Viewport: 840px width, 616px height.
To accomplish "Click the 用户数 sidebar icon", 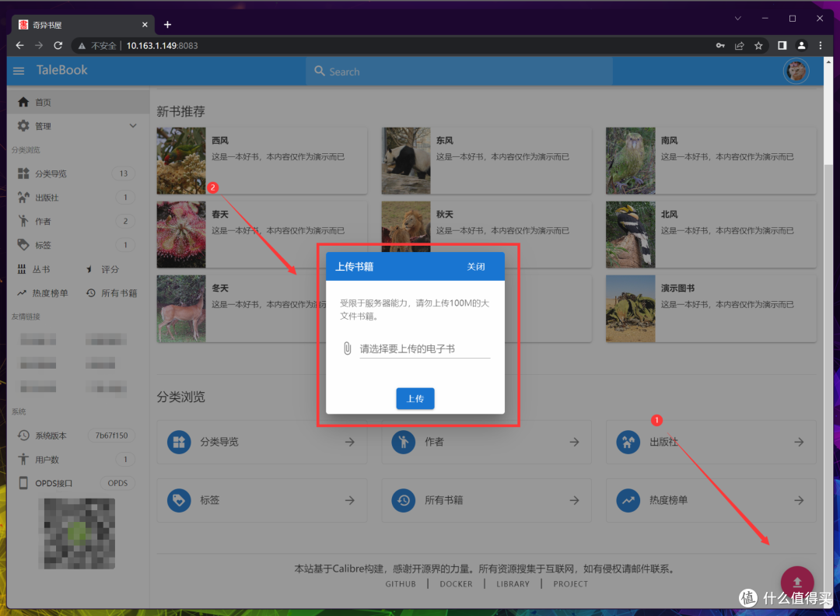I will click(23, 459).
